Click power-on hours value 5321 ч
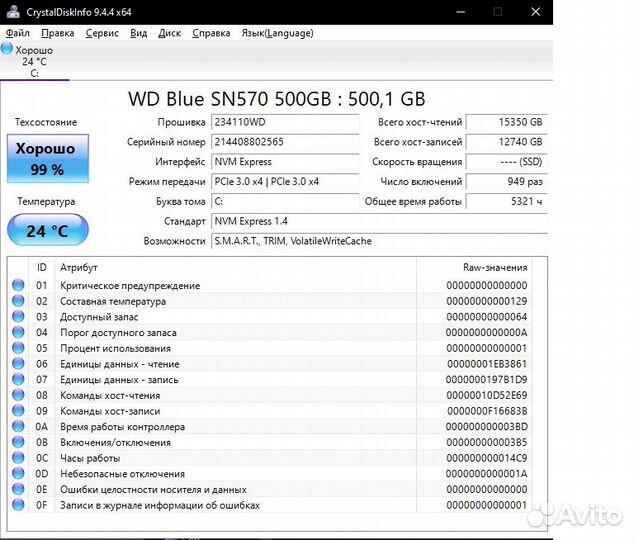Image resolution: width=634 pixels, height=540 pixels. [x=507, y=201]
